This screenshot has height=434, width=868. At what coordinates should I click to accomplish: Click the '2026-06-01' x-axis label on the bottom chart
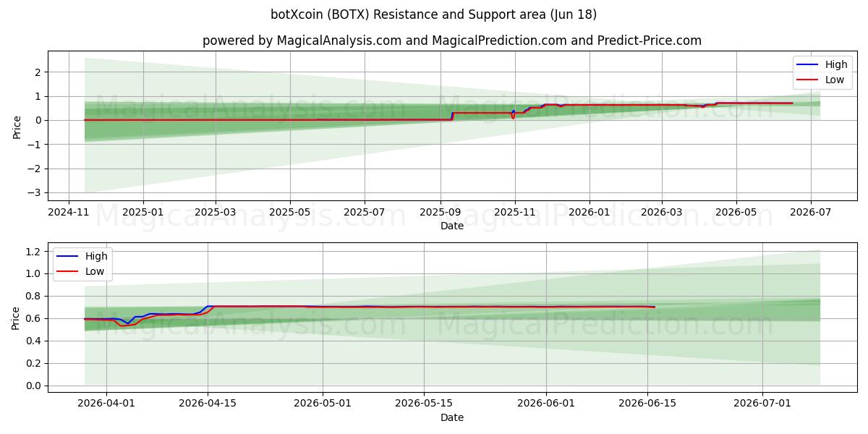(546, 404)
